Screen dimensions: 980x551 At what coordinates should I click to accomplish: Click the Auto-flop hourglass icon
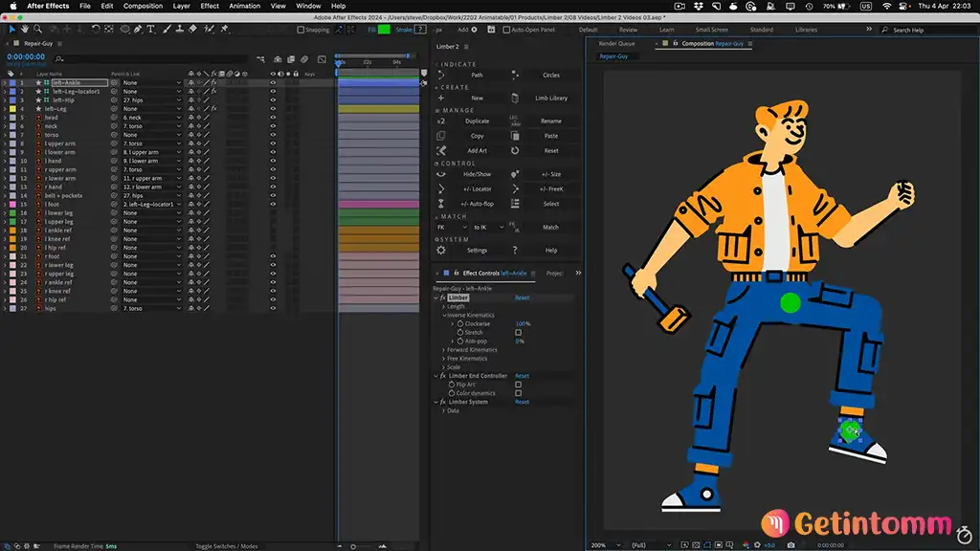coord(440,204)
